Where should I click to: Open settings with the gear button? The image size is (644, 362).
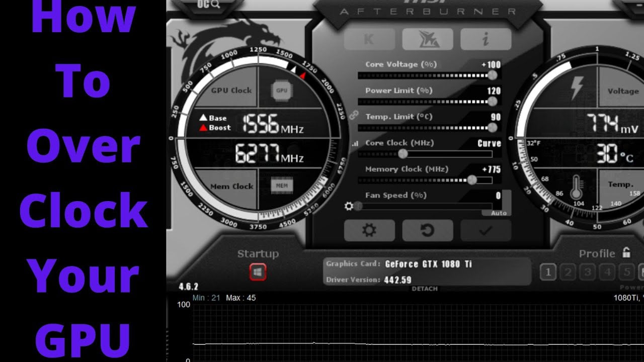click(x=369, y=231)
